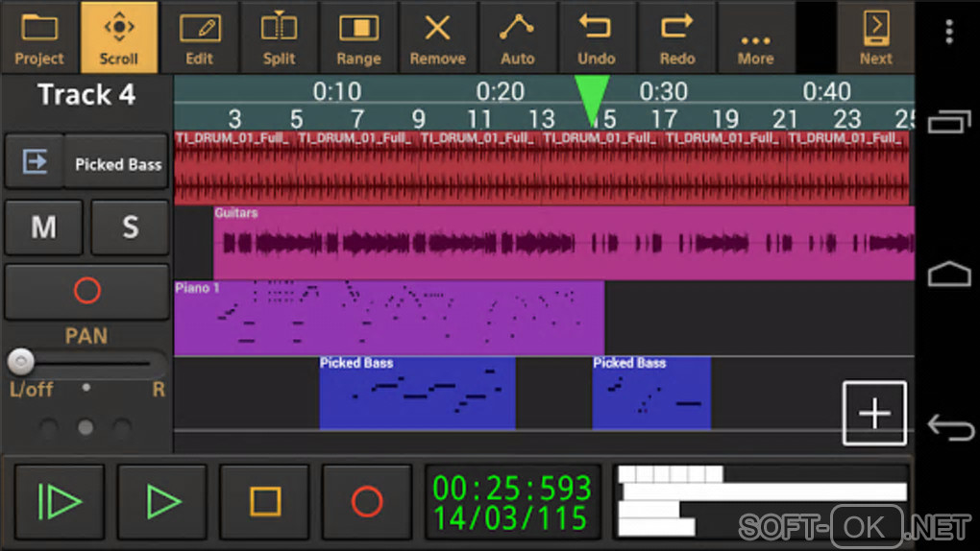This screenshot has width=980, height=551.
Task: Tap the time counter display
Action: tap(512, 502)
